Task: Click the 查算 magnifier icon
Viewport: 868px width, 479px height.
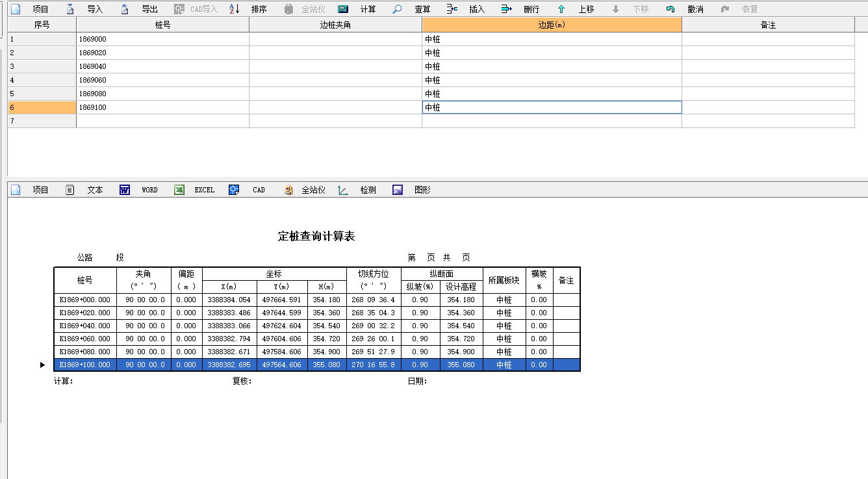Action: point(398,9)
